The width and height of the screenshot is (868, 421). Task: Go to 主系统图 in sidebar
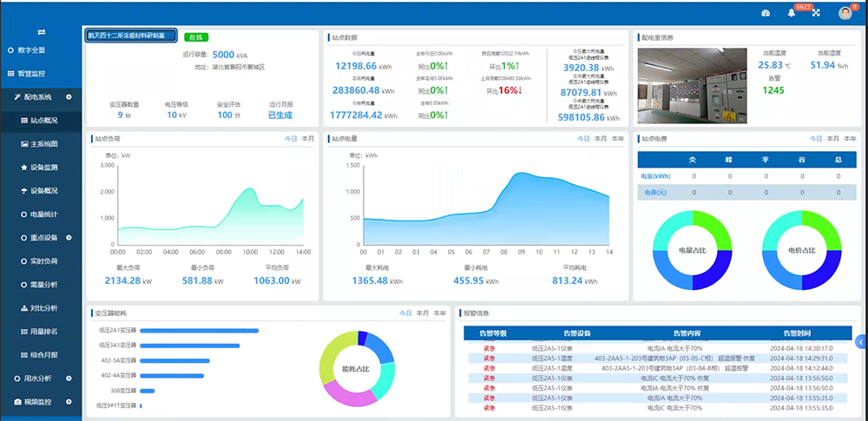pos(43,143)
